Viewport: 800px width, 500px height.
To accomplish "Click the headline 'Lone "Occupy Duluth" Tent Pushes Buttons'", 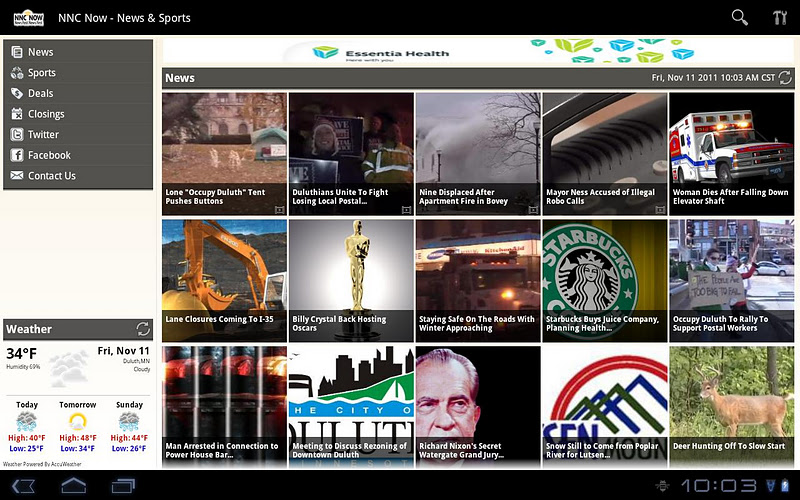I will [215, 196].
